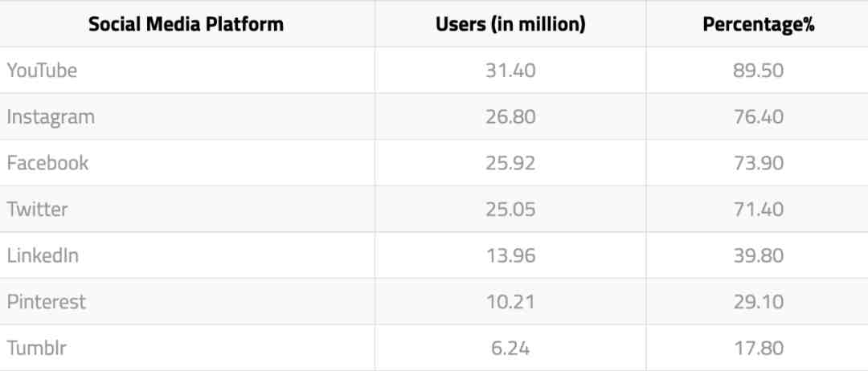Click the 17.80 percentage cell
The height and width of the screenshot is (371, 868).
(759, 349)
